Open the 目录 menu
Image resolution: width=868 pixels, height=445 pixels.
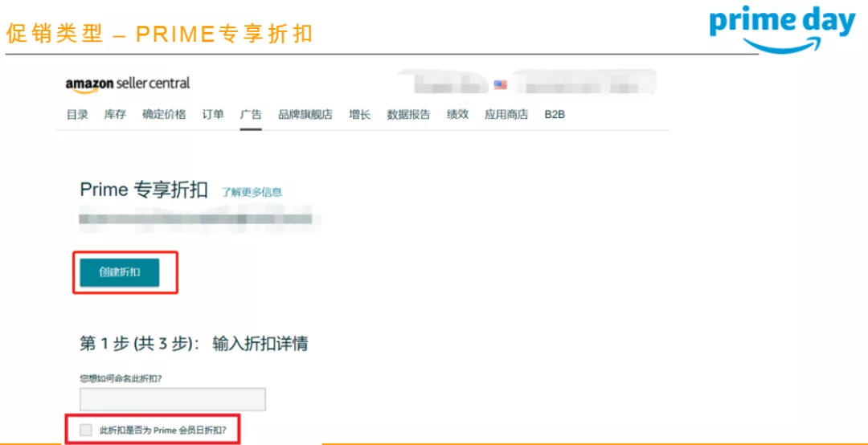(x=77, y=115)
